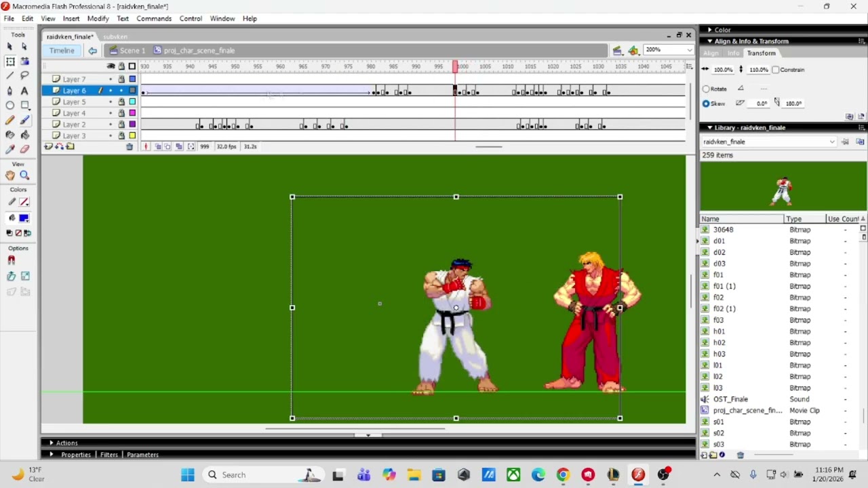Screen dimensions: 868x488
Task: Select the Rotate radio button
Action: tap(706, 89)
